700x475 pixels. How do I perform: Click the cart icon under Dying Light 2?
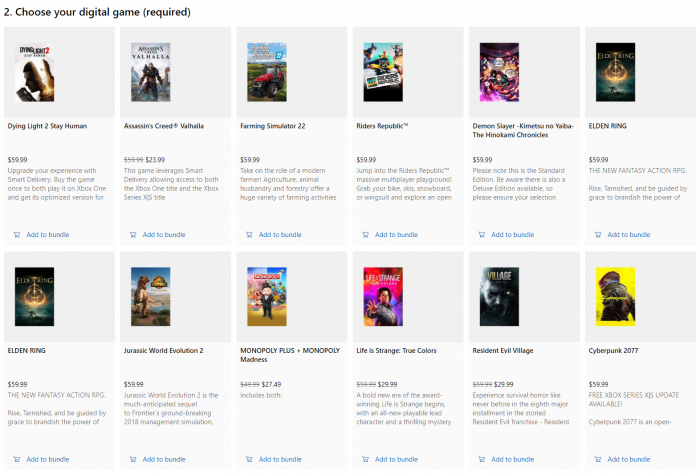pos(17,235)
